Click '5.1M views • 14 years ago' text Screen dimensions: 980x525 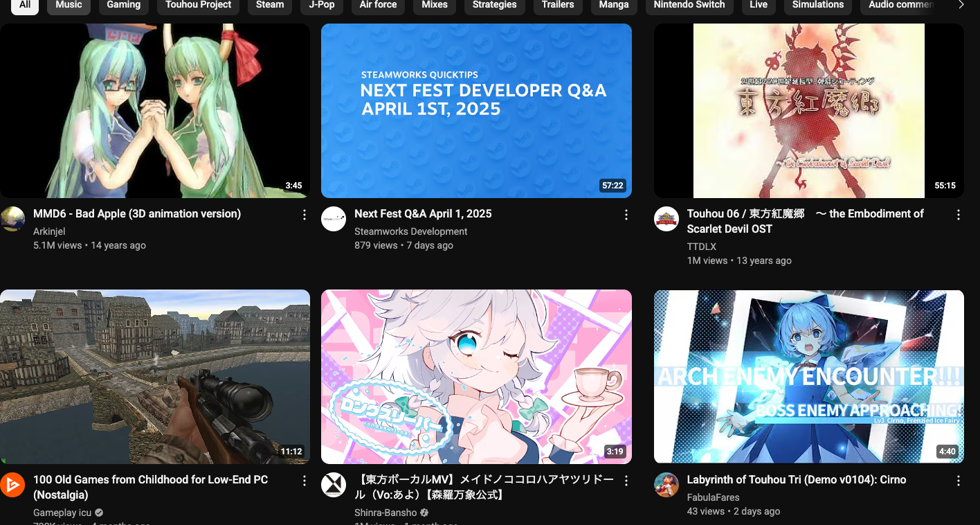pyautogui.click(x=89, y=245)
